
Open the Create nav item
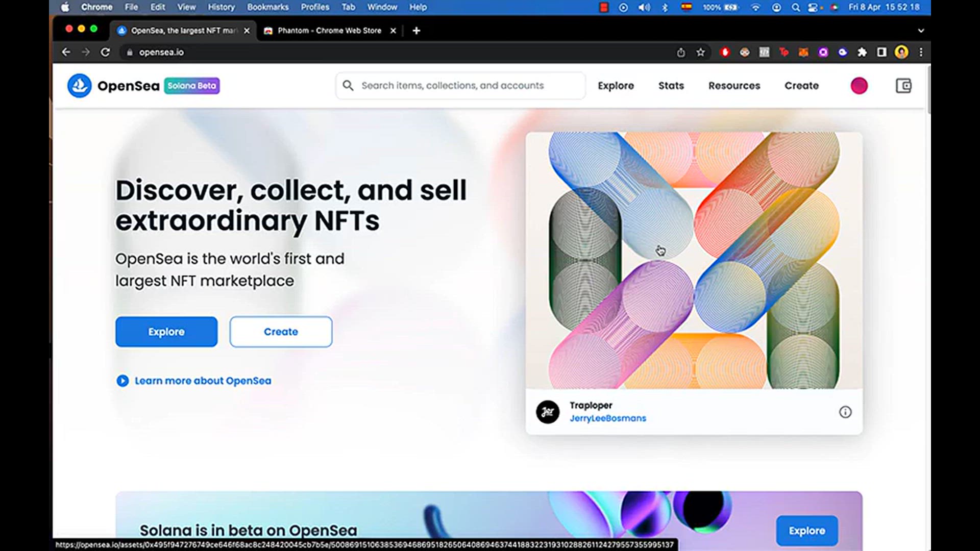tap(801, 86)
